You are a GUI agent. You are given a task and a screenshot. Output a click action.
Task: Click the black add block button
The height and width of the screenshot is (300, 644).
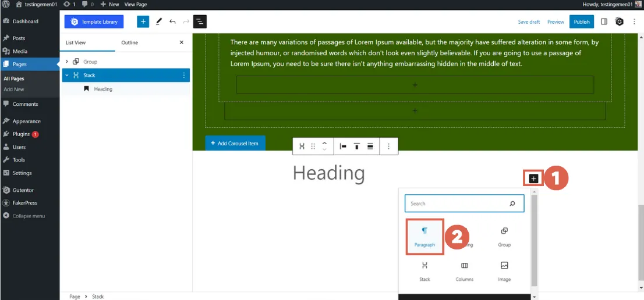point(533,178)
